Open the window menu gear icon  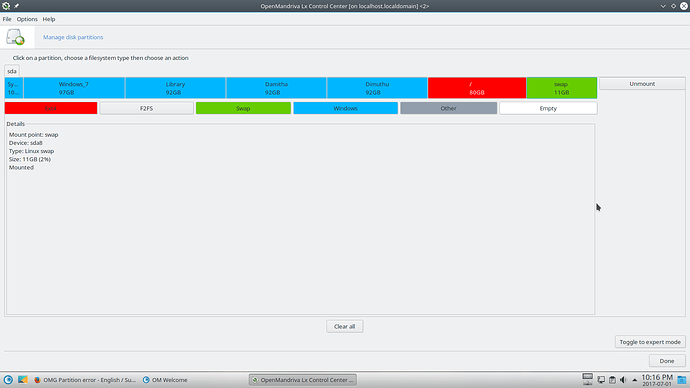point(6,6)
